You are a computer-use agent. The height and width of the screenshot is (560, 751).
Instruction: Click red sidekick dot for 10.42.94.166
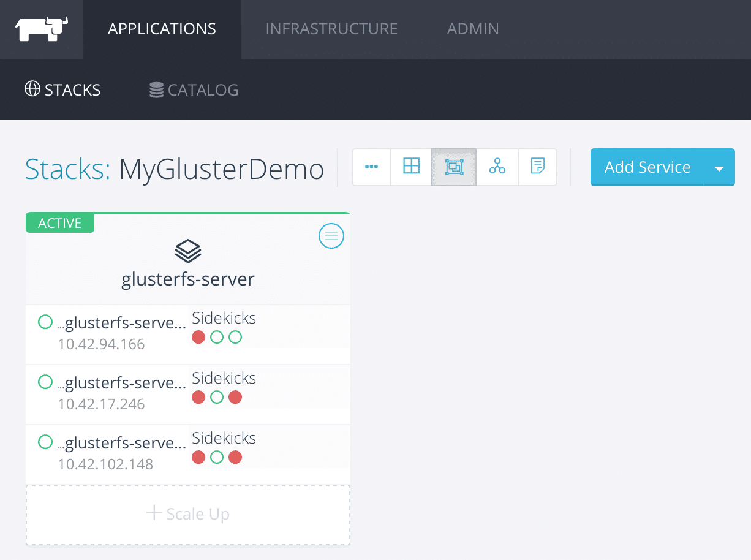[x=198, y=338]
